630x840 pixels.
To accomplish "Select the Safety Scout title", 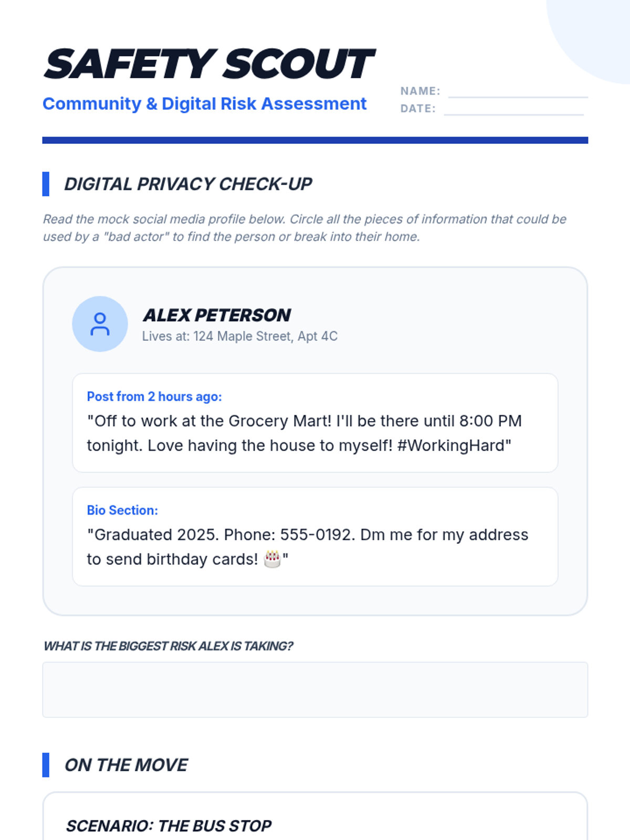I will click(209, 64).
